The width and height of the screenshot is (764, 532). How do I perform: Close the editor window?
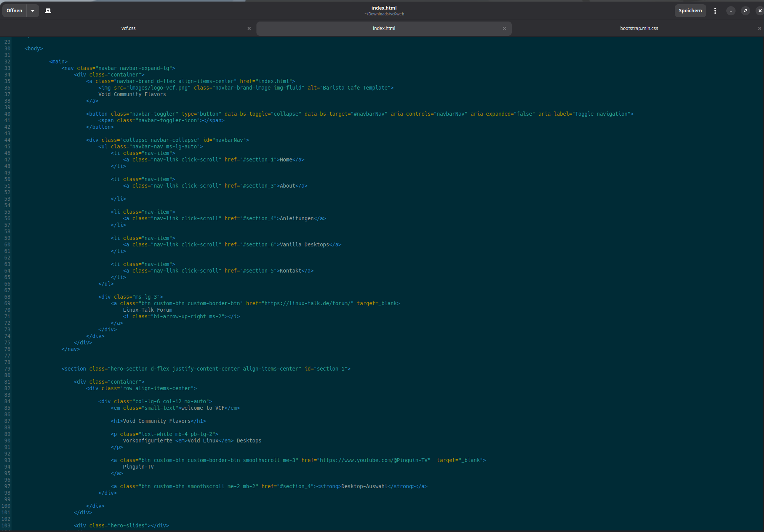pos(759,11)
